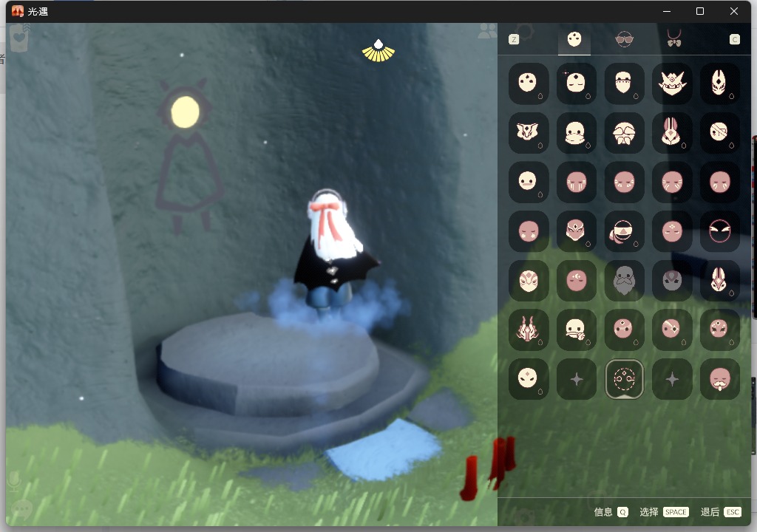Image resolution: width=757 pixels, height=532 pixels.
Task: Select the antlered deer mask
Action: click(x=529, y=330)
